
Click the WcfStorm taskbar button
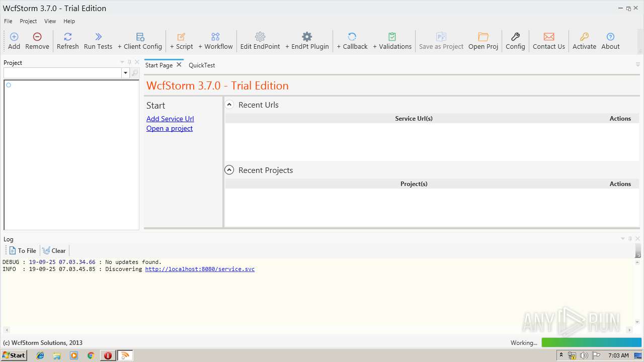click(125, 355)
